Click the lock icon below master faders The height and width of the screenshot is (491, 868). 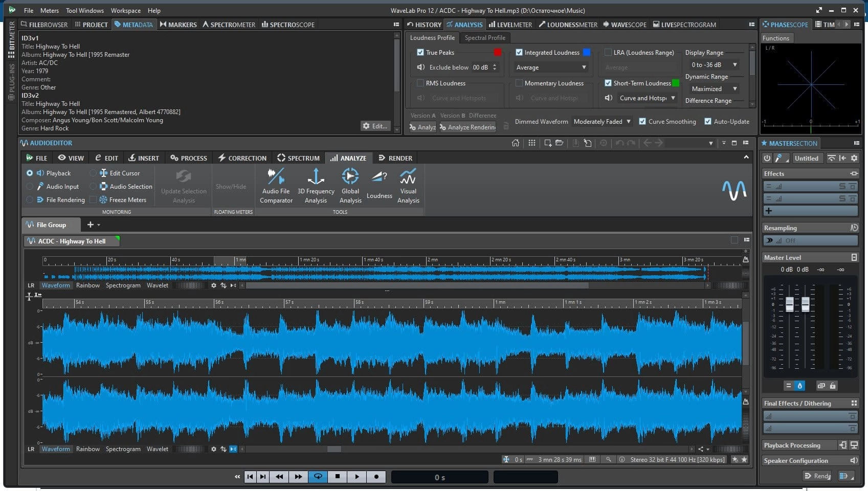pos(833,386)
